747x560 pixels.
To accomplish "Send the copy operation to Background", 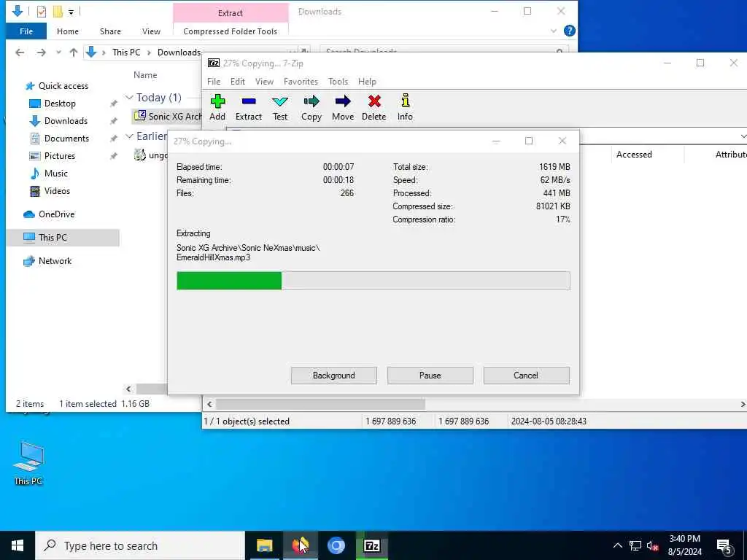I will coord(334,376).
